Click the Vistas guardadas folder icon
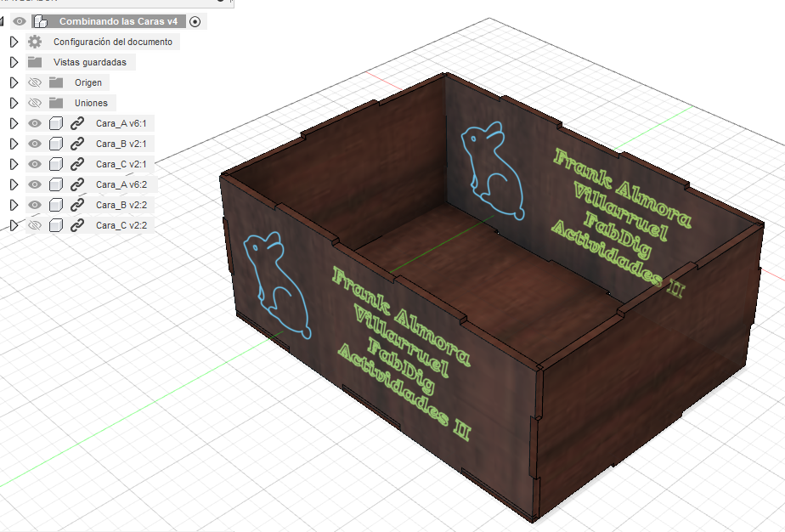The width and height of the screenshot is (785, 532). tap(35, 62)
